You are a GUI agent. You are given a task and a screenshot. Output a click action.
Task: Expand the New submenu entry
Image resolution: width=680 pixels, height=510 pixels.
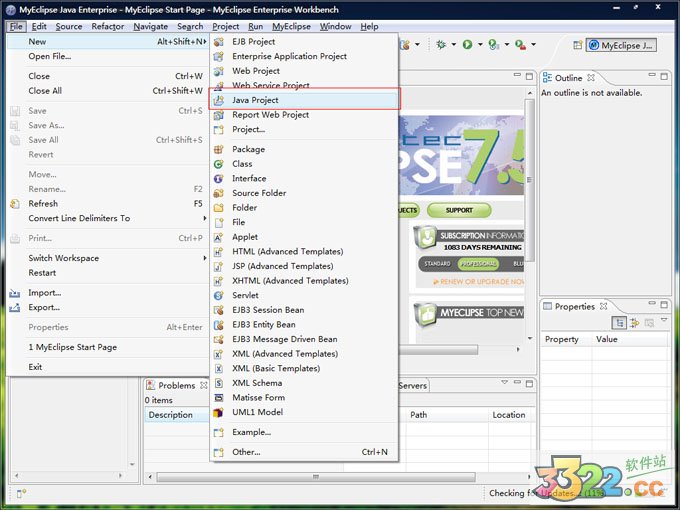click(x=108, y=42)
